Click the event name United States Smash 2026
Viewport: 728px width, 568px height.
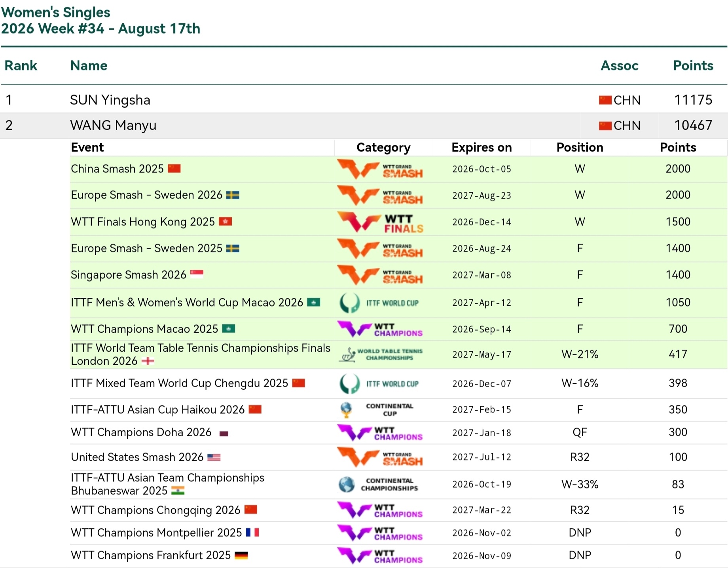(137, 457)
